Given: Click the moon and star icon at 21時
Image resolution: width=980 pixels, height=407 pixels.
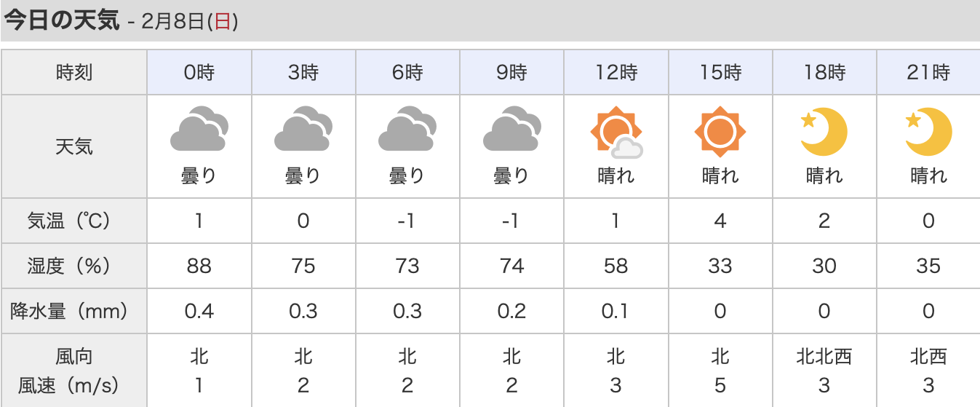Looking at the screenshot, I should [928, 131].
